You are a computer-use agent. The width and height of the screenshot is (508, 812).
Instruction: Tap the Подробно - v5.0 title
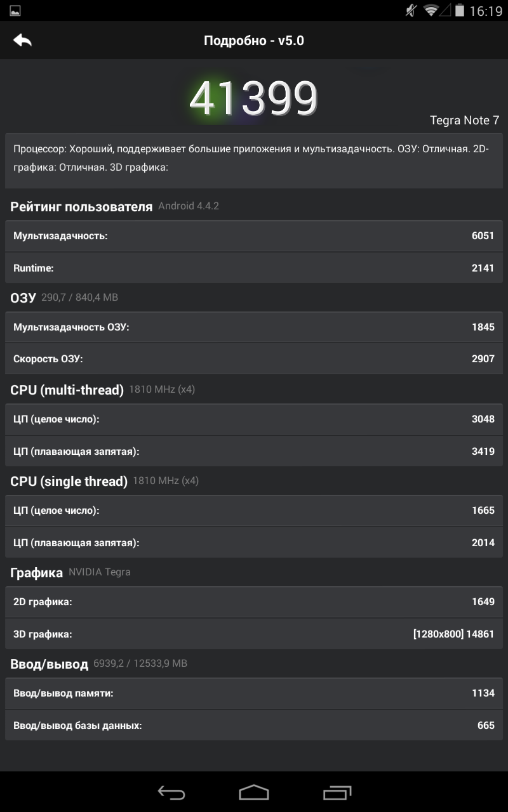coord(254,41)
